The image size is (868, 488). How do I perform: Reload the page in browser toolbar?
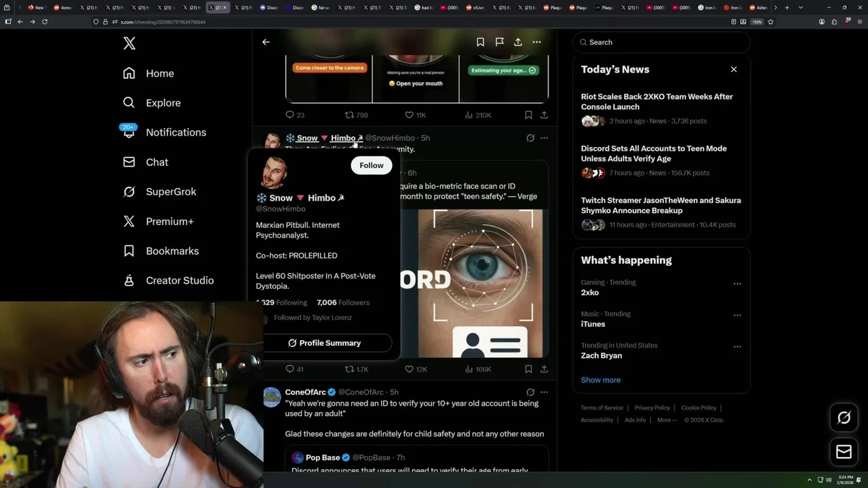[x=45, y=22]
